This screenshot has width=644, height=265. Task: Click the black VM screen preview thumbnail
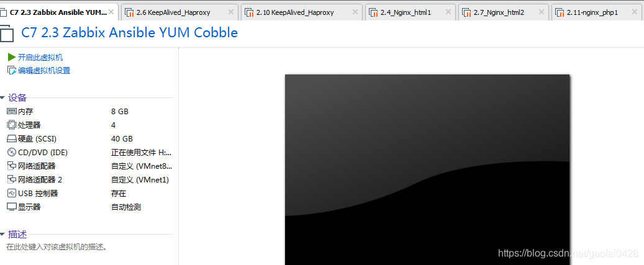pyautogui.click(x=427, y=169)
